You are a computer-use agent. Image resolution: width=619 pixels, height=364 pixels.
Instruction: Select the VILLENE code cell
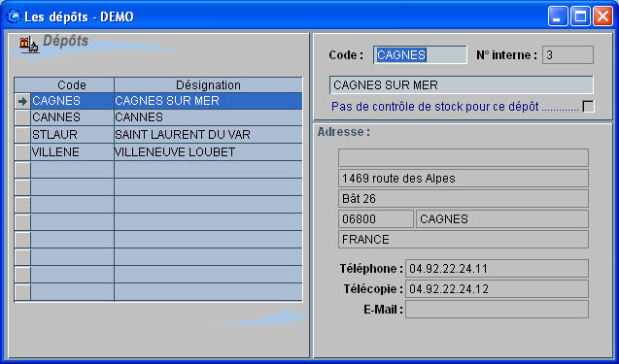(x=72, y=152)
